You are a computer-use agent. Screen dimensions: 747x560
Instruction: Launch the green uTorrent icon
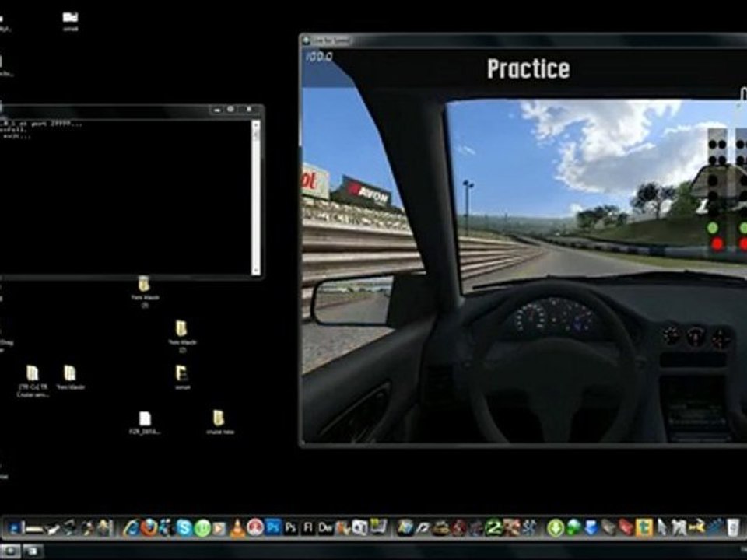(202, 528)
